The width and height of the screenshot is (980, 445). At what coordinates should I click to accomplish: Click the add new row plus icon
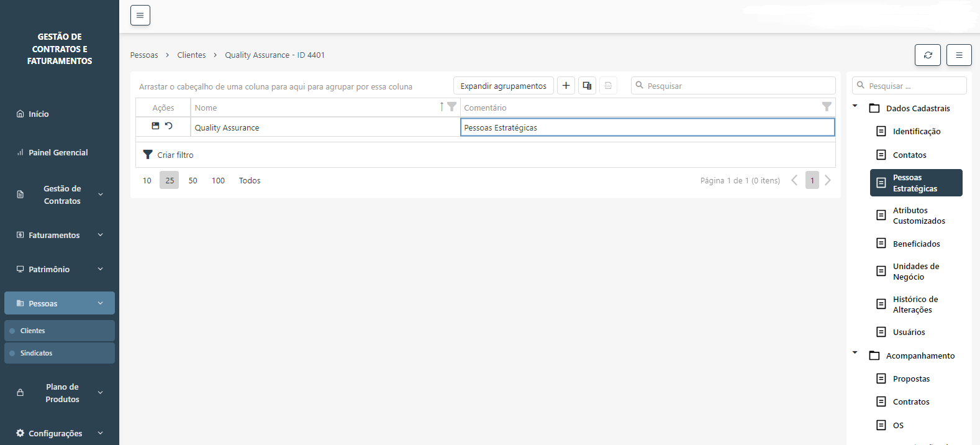pos(566,86)
